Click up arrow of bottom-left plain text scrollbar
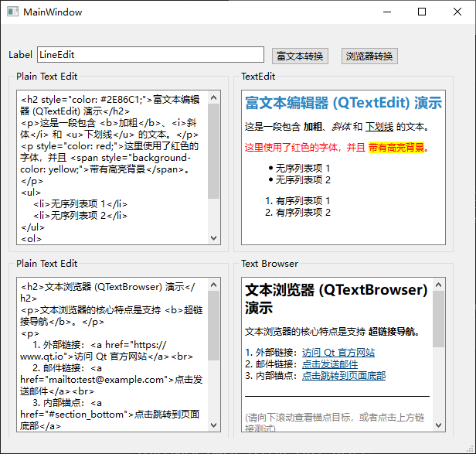 click(214, 285)
